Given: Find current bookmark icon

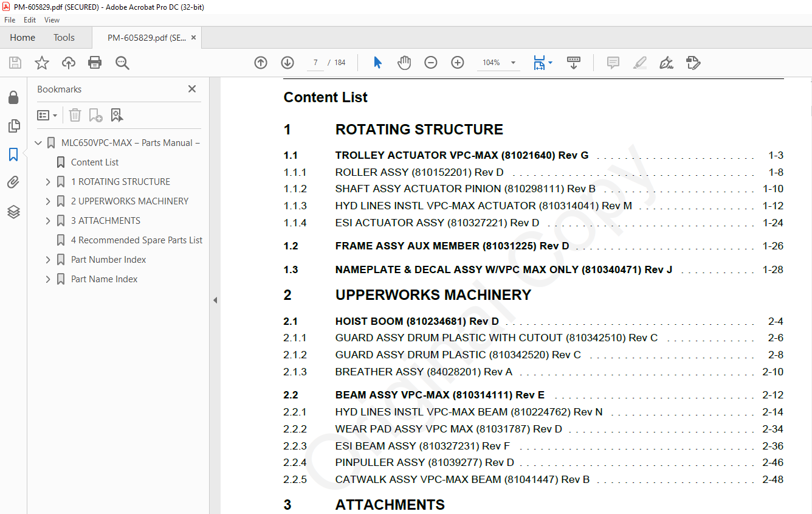Looking at the screenshot, I should (117, 115).
